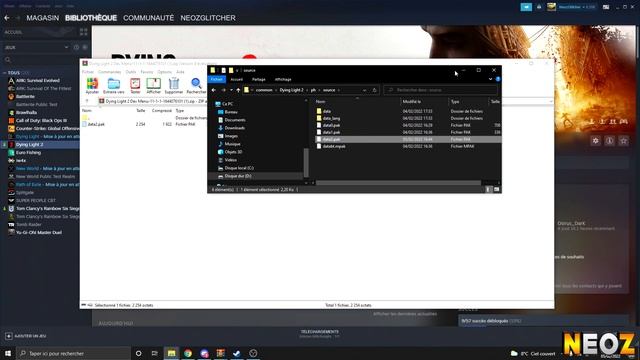Collapse the TOUS games category

(4, 73)
